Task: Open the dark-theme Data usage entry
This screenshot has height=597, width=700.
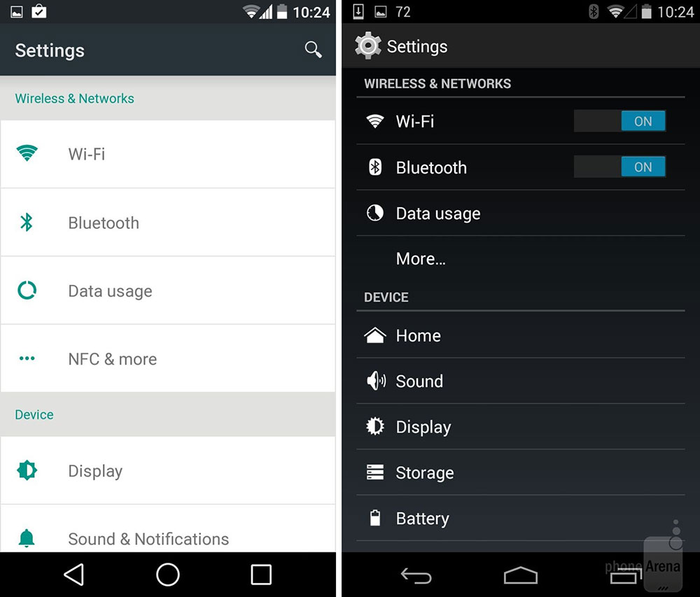Action: click(x=521, y=213)
